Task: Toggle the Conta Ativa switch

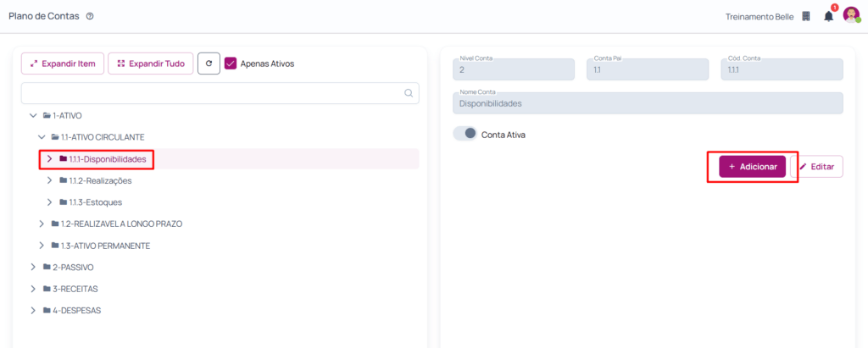Action: pos(465,134)
